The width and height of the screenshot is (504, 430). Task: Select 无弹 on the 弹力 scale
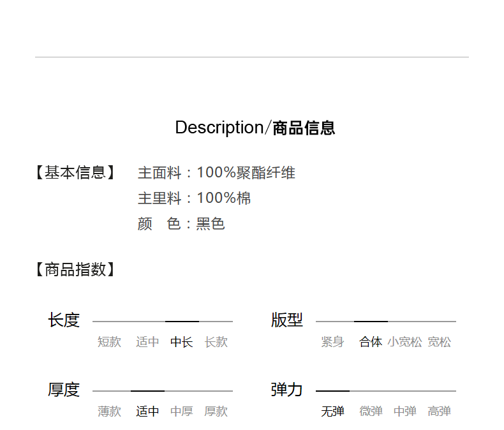tap(332, 411)
